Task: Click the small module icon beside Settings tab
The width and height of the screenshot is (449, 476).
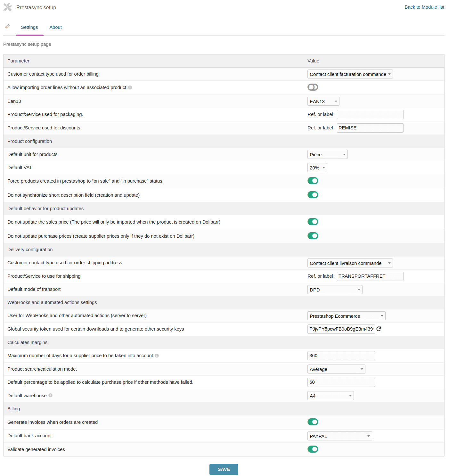Action: 7,26
